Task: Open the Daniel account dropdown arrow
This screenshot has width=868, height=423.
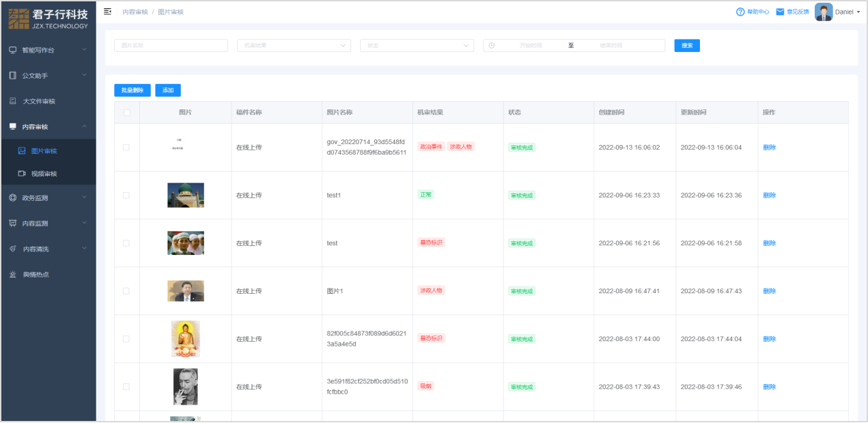Action: tap(858, 12)
